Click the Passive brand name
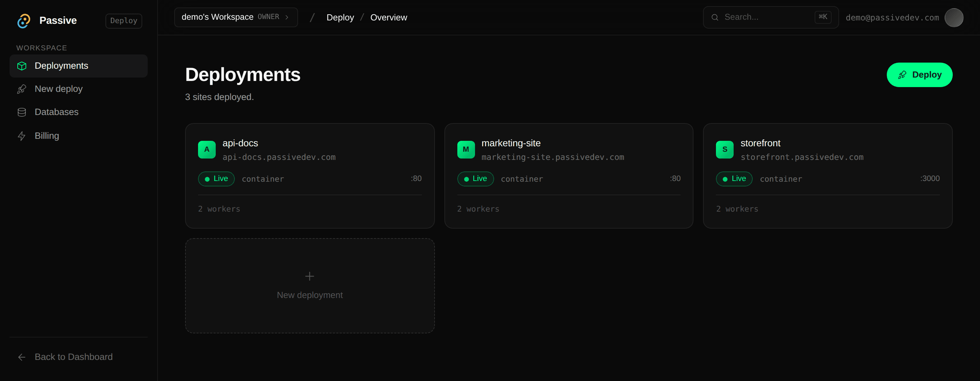The height and width of the screenshot is (381, 980). click(x=58, y=20)
